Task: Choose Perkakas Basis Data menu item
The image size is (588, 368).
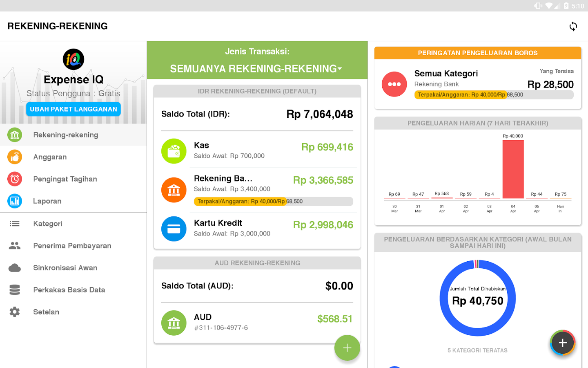Action: (73, 290)
